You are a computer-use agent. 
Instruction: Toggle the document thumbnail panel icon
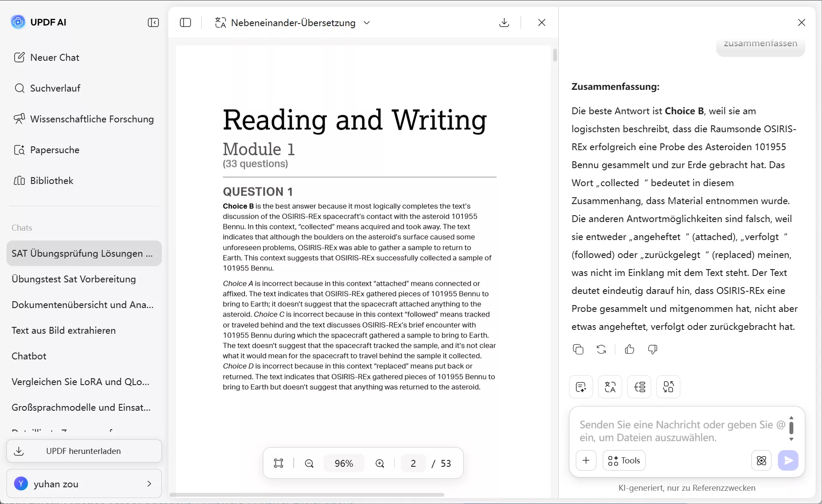pos(185,22)
